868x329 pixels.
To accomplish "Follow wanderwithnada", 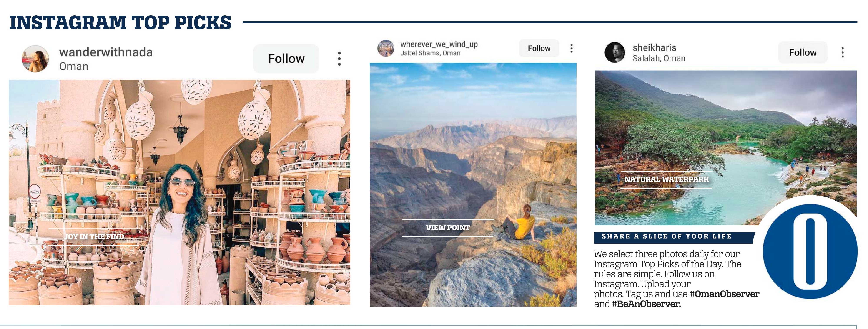I will click(286, 59).
